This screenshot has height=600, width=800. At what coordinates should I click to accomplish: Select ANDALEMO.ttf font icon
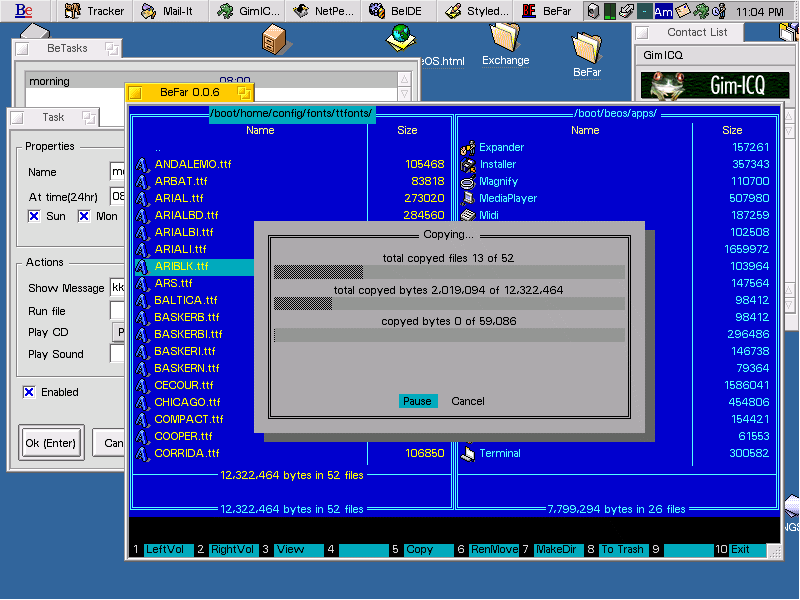pos(142,164)
